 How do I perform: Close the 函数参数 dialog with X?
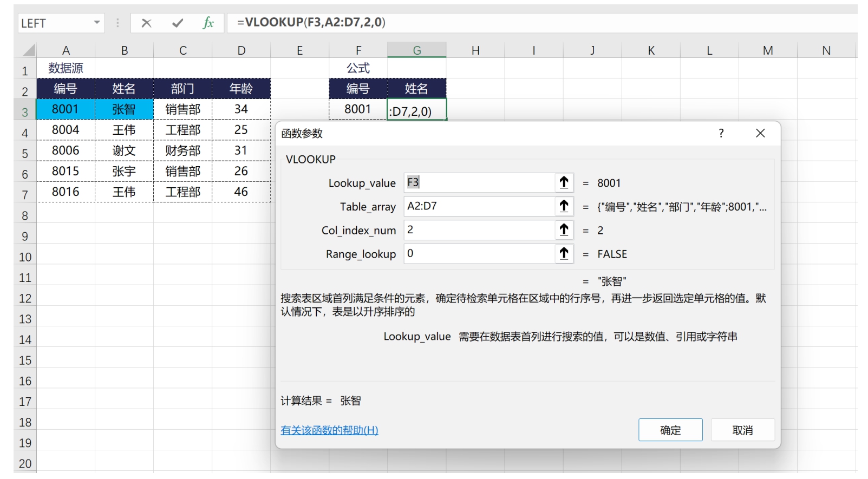click(760, 133)
